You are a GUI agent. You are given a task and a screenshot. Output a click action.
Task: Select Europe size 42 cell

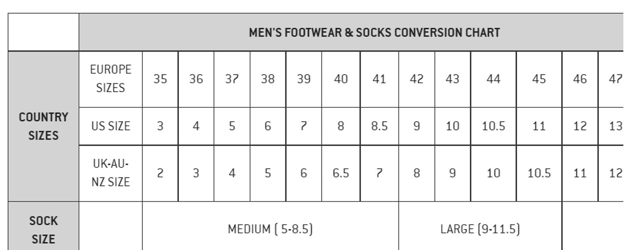point(417,79)
